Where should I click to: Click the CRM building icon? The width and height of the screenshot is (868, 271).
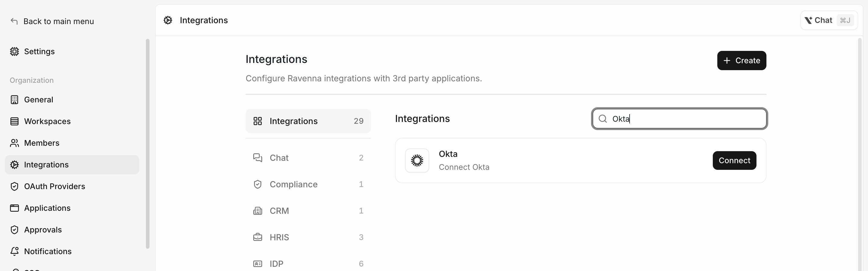click(x=257, y=211)
